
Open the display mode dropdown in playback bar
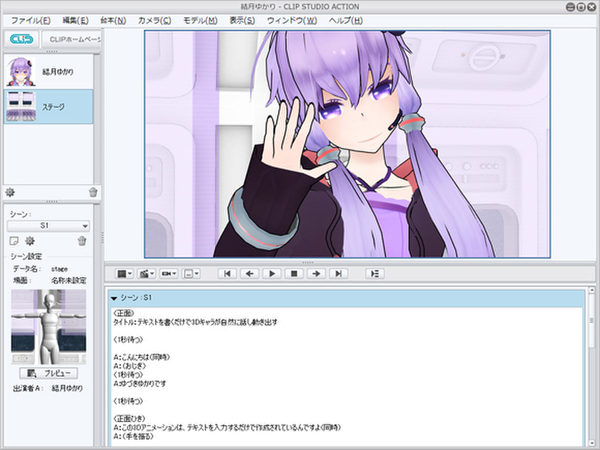click(x=124, y=274)
